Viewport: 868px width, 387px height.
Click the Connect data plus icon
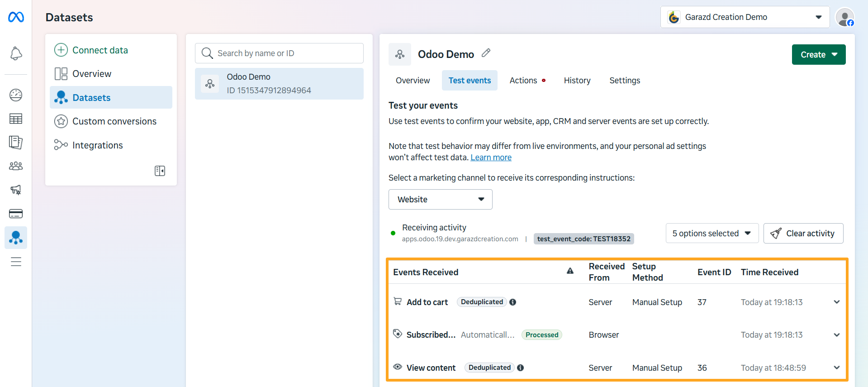tap(61, 50)
